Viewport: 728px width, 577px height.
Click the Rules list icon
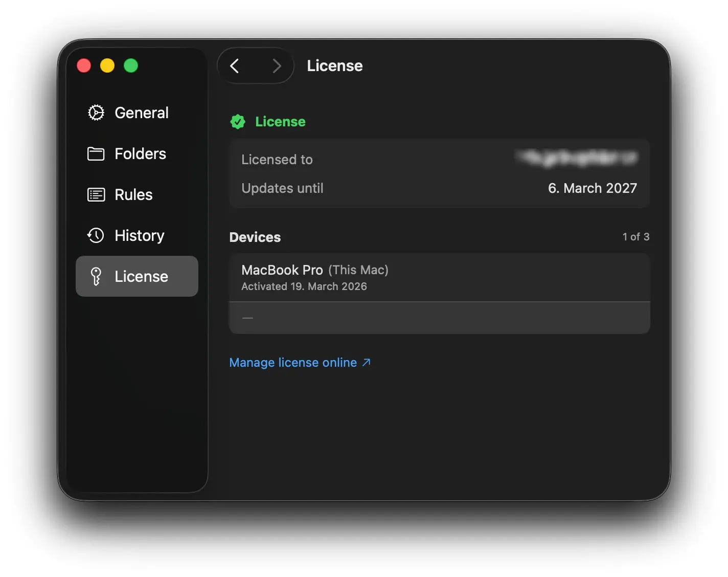coord(96,194)
